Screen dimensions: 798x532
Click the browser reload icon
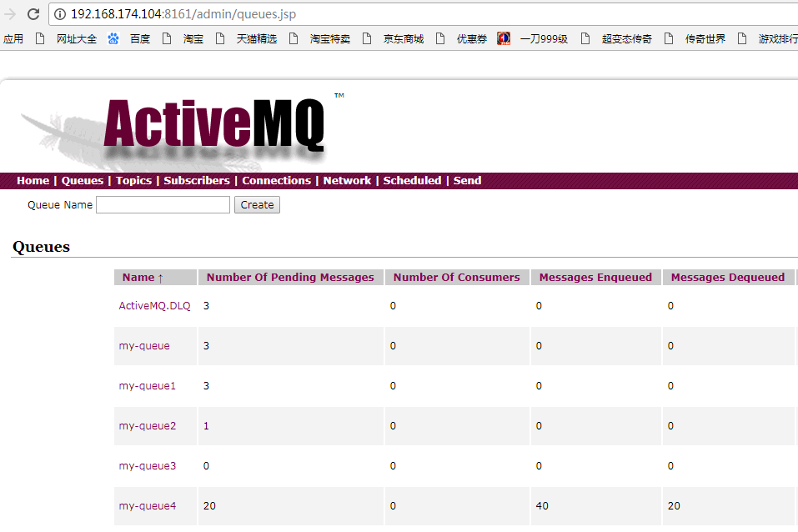[33, 14]
